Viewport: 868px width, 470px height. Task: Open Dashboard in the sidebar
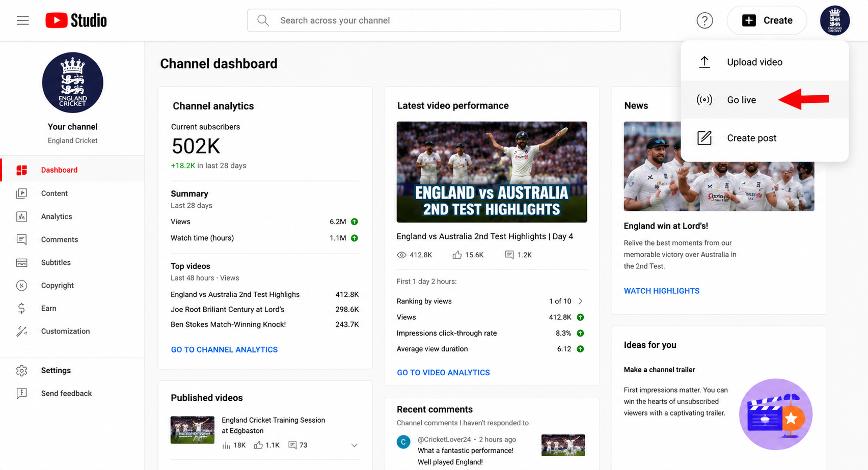(x=72, y=170)
